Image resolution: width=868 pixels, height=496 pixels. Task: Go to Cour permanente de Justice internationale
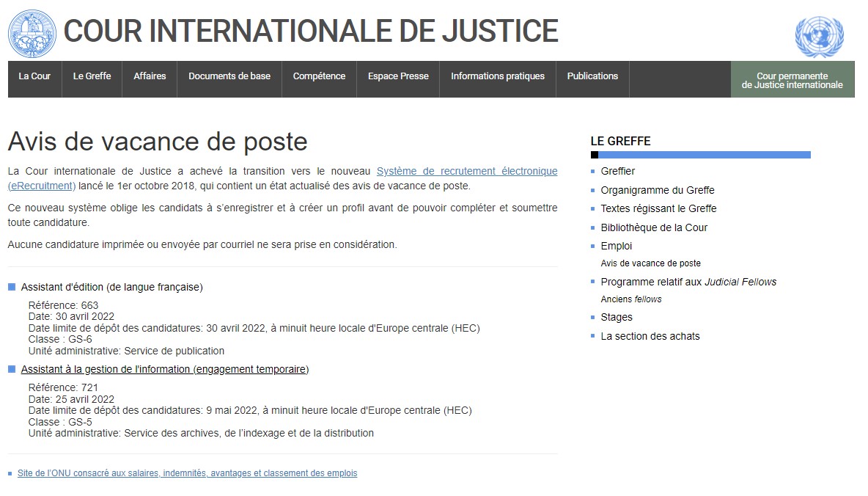pos(792,80)
